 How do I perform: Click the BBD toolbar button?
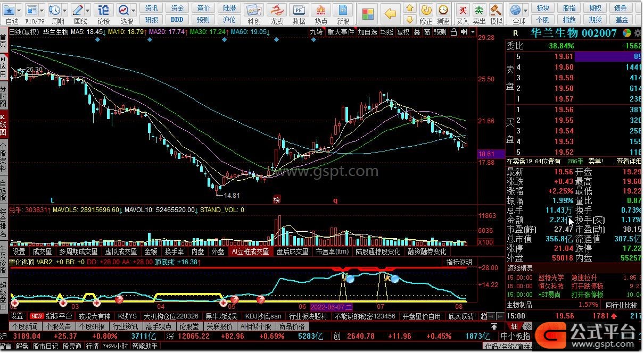177,20
